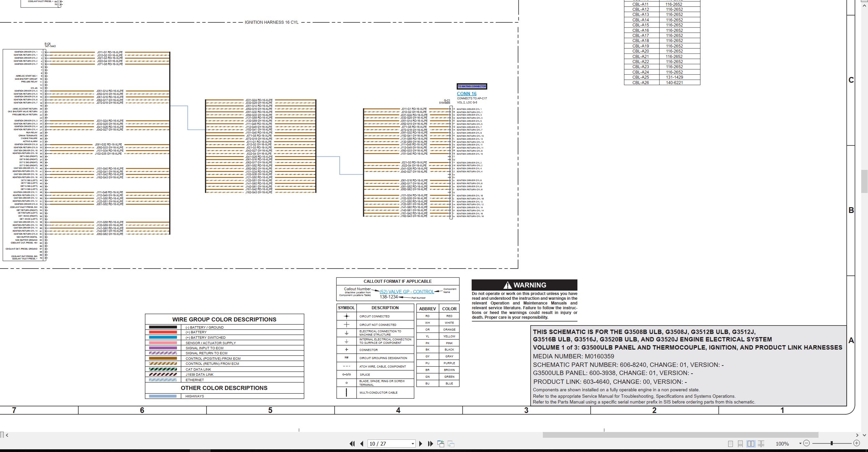Open the CONN 16 link

467,94
